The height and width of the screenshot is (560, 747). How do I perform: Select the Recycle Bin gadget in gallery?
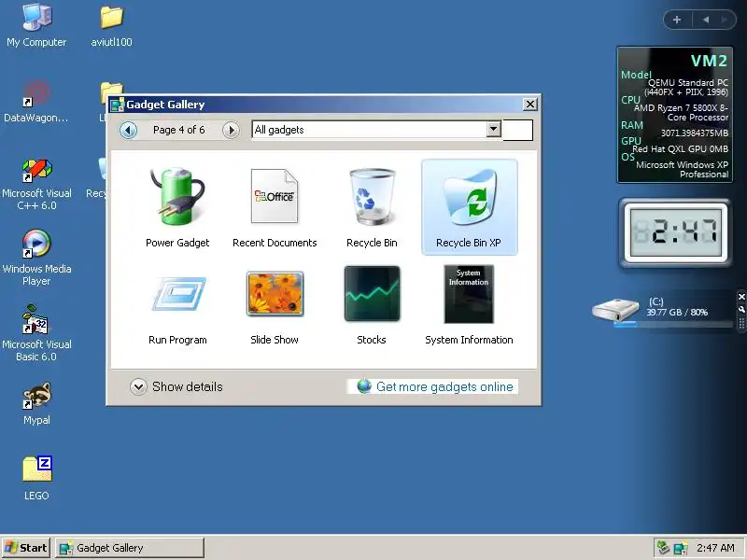[x=372, y=207]
